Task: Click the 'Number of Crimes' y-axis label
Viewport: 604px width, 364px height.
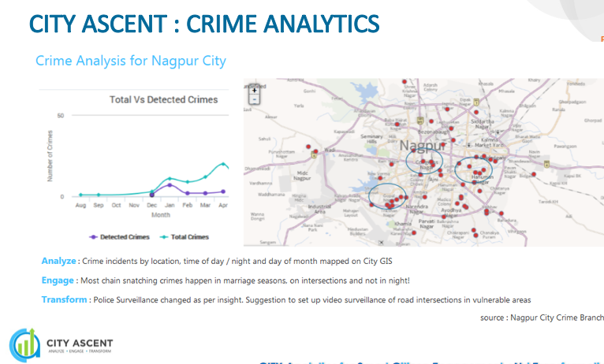Action: (50, 156)
